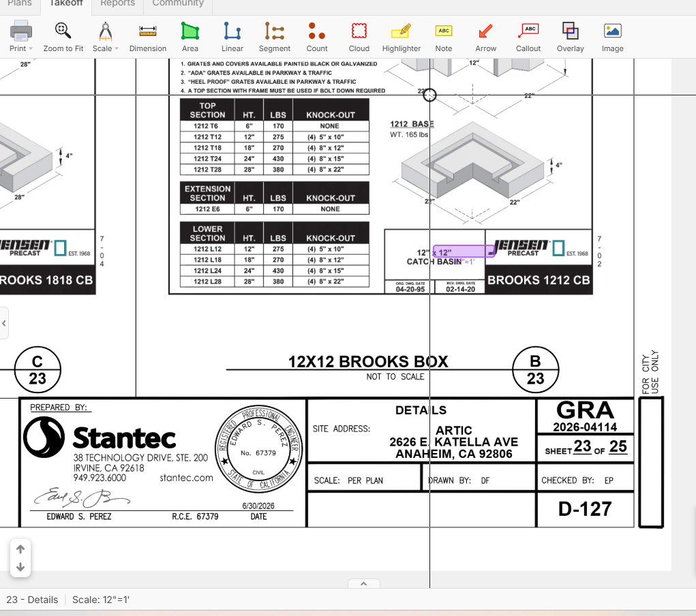Click the Print tool icon
Image resolution: width=696 pixels, height=616 pixels.
pos(21,31)
